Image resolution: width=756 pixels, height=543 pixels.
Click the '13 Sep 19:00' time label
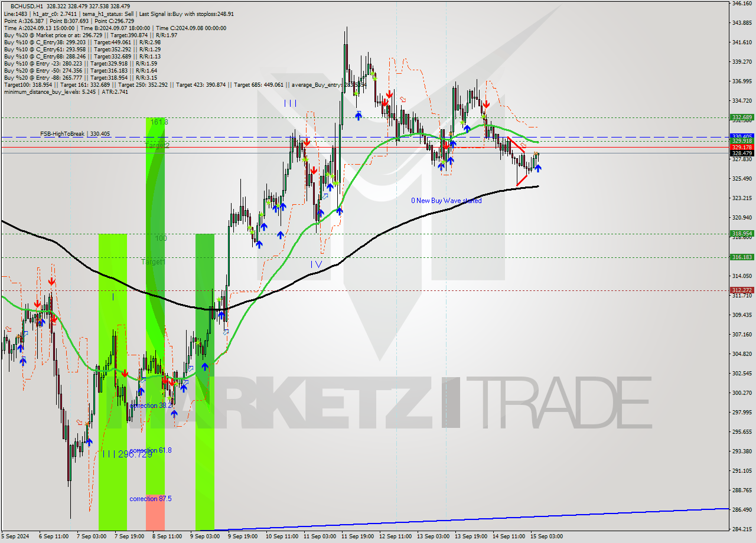tap(471, 537)
